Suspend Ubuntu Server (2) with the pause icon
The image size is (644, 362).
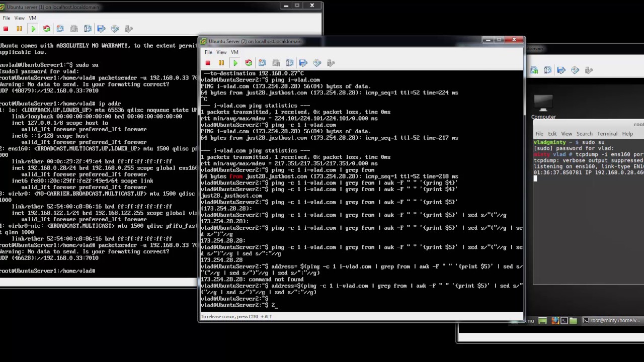221,63
